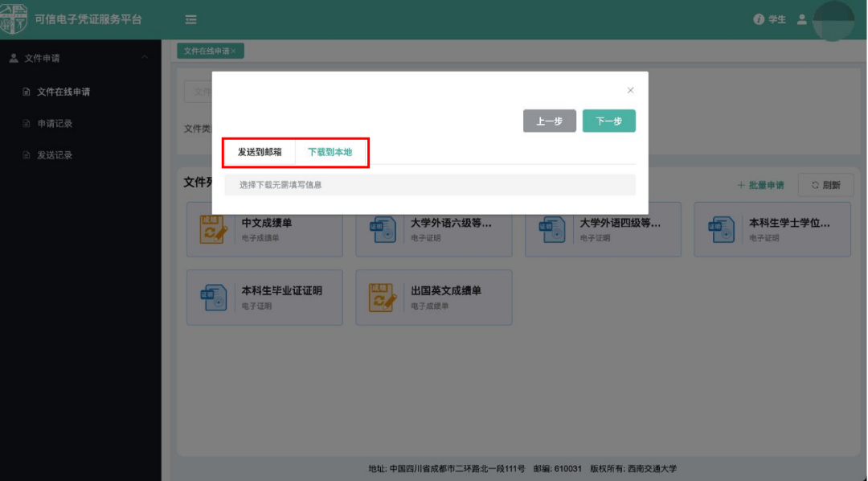Open the 本科生学士学位… card title
The width and height of the screenshot is (868, 481).
pyautogui.click(x=790, y=224)
